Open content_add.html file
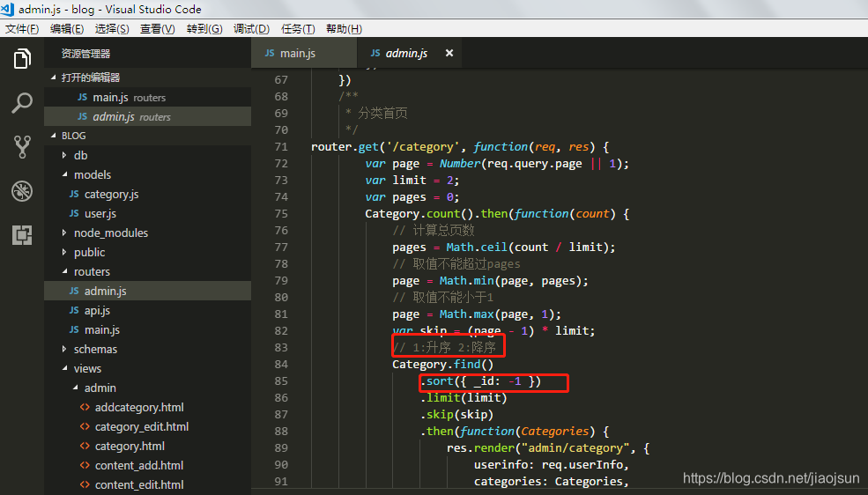Image resolution: width=868 pixels, height=495 pixels. pos(148,466)
